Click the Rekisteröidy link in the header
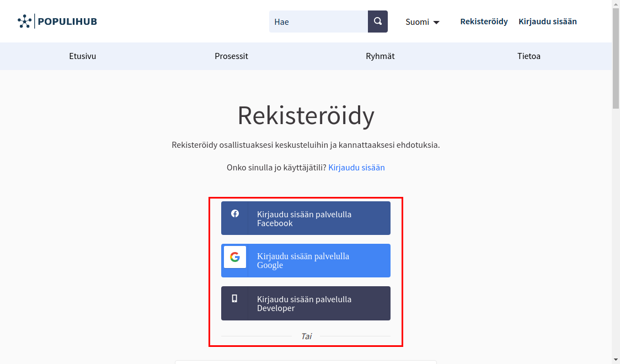 point(484,22)
